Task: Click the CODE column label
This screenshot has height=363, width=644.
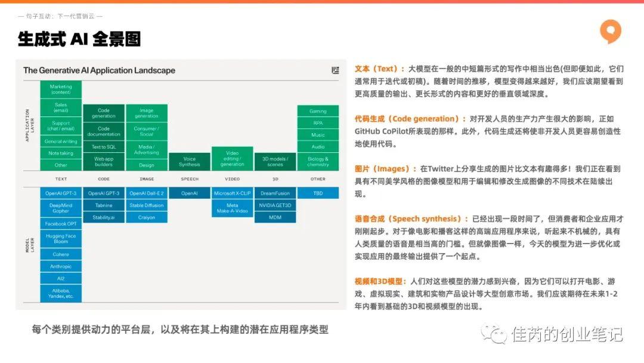Action: click(x=104, y=179)
